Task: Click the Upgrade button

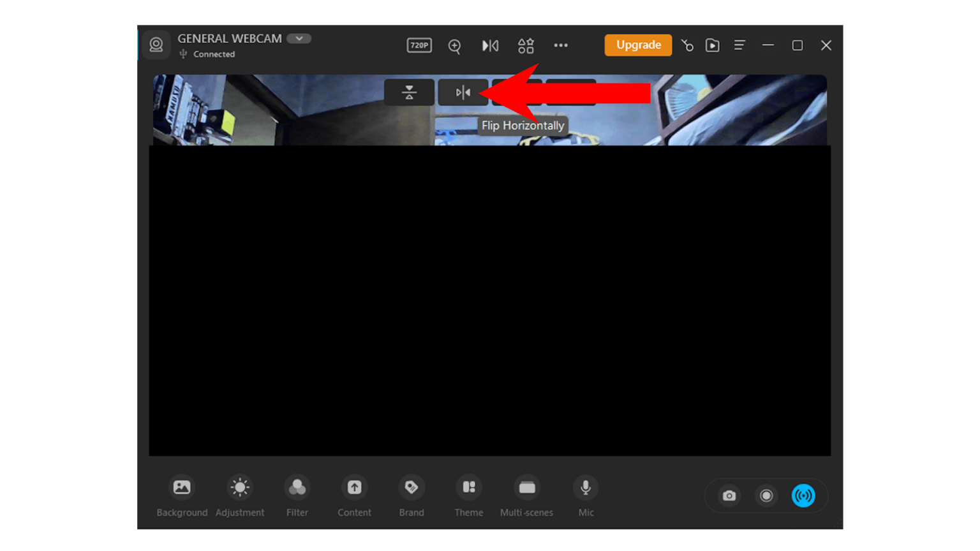Action: [638, 45]
